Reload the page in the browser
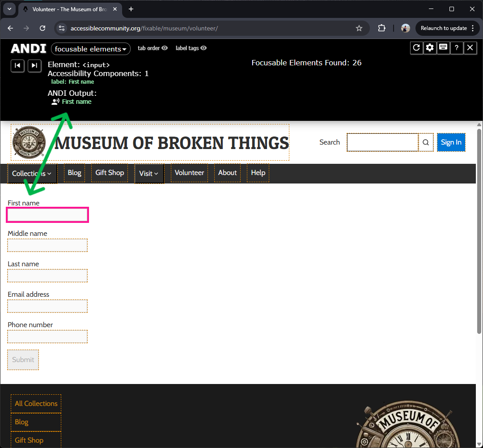This screenshot has width=483, height=448. click(42, 28)
